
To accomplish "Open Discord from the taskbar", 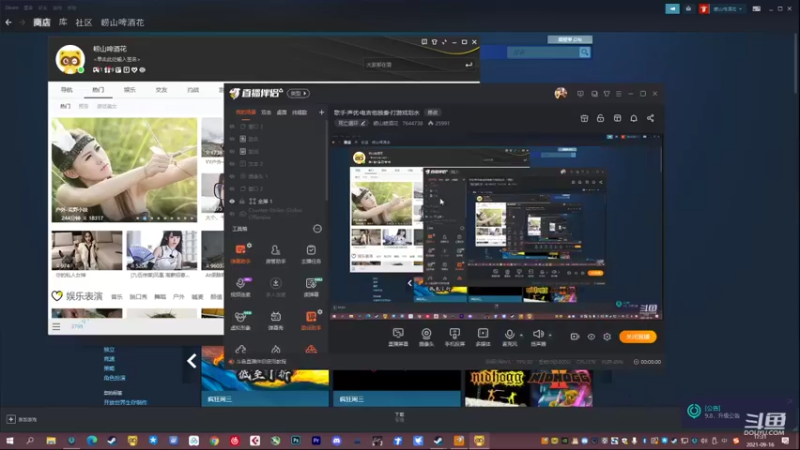I will (x=337, y=440).
